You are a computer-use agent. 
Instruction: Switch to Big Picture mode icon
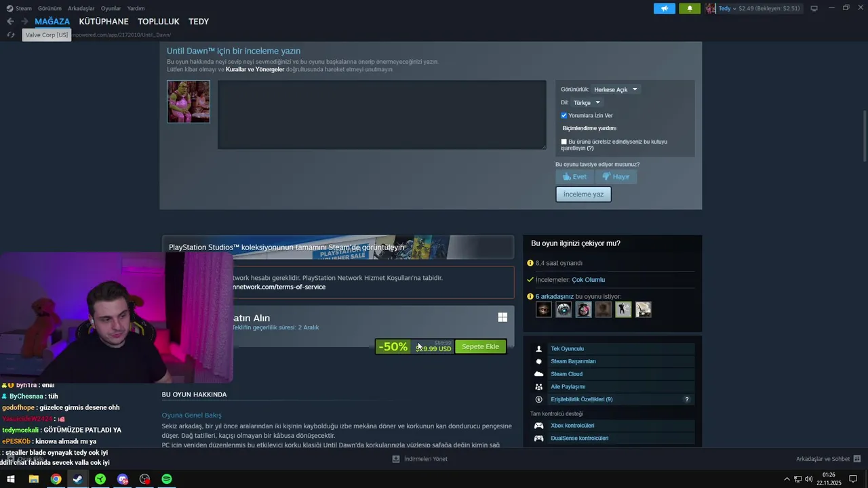tap(814, 8)
